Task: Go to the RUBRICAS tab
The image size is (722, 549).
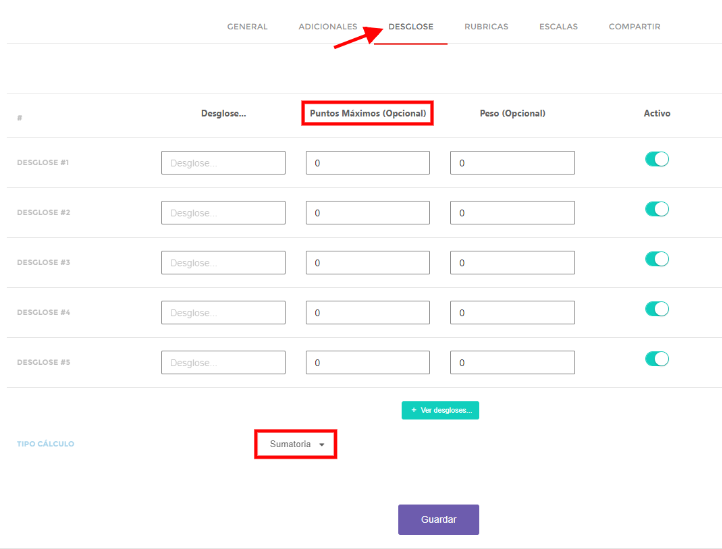Action: point(486,27)
